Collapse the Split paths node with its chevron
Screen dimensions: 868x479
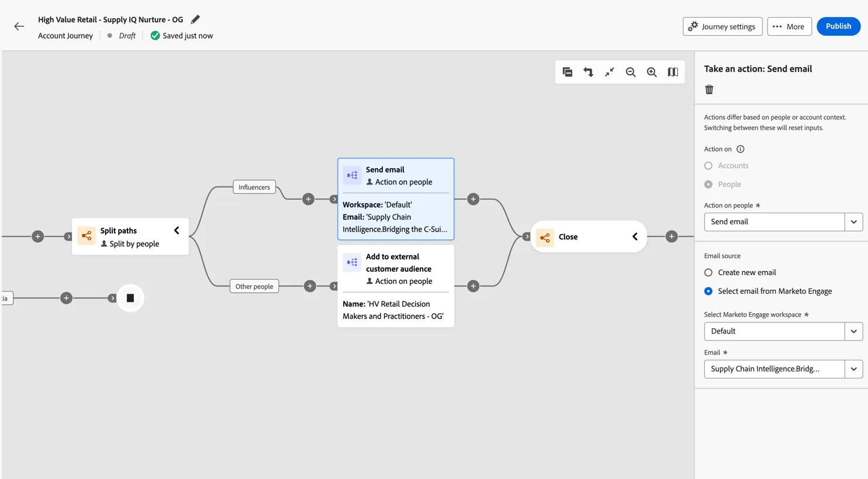click(177, 231)
